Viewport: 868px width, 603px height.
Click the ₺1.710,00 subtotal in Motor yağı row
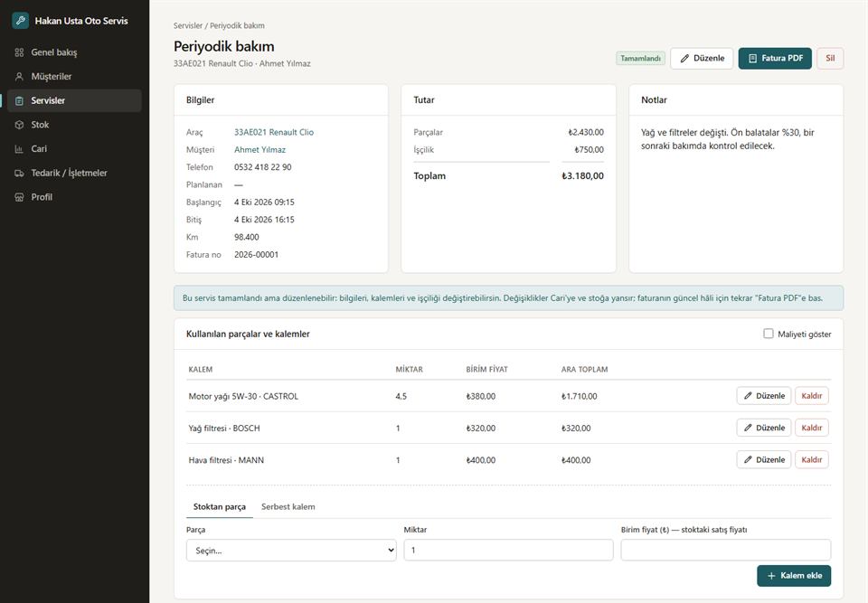[x=579, y=397]
